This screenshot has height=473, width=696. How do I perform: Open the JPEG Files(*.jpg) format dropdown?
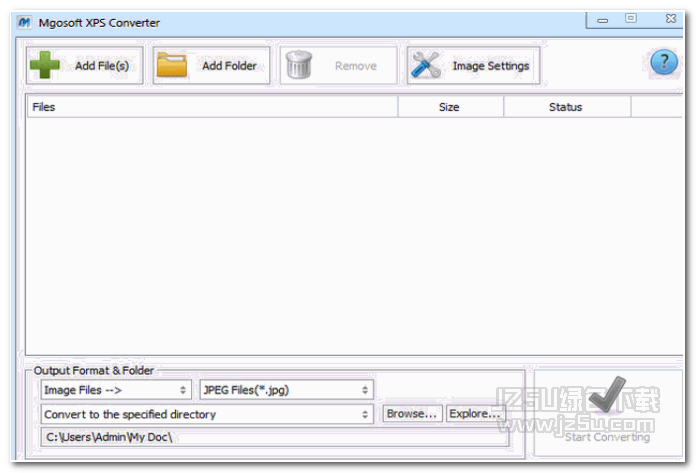pyautogui.click(x=286, y=390)
